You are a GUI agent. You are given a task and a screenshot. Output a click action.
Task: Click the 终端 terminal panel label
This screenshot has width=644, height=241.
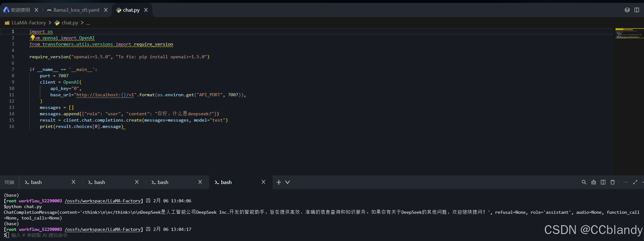coord(9,182)
